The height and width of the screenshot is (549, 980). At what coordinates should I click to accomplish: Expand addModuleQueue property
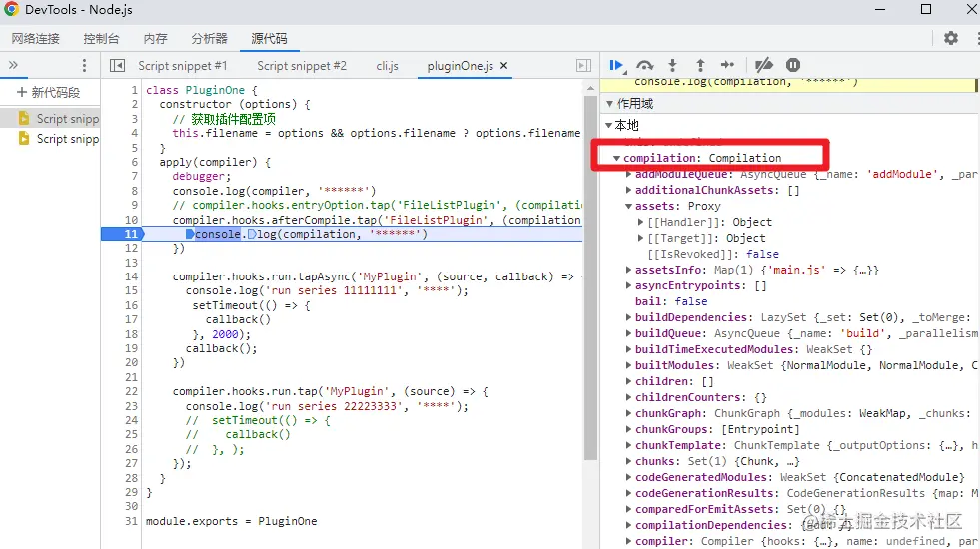(x=628, y=174)
